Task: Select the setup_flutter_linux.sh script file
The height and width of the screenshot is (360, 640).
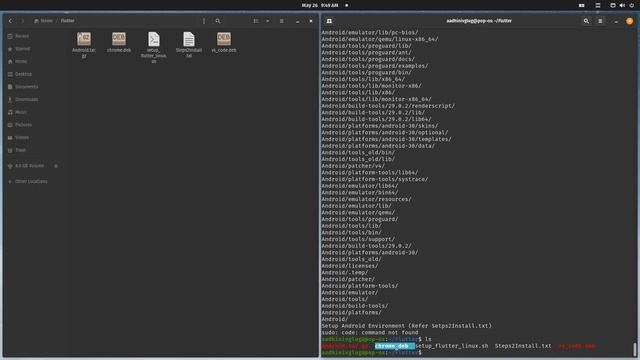Action: [154, 47]
